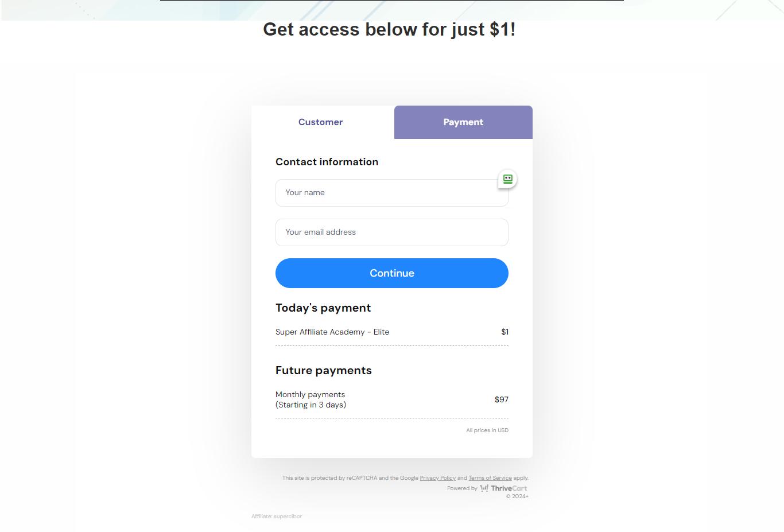Click the green password manager robot icon
784x532 pixels.
(x=507, y=179)
